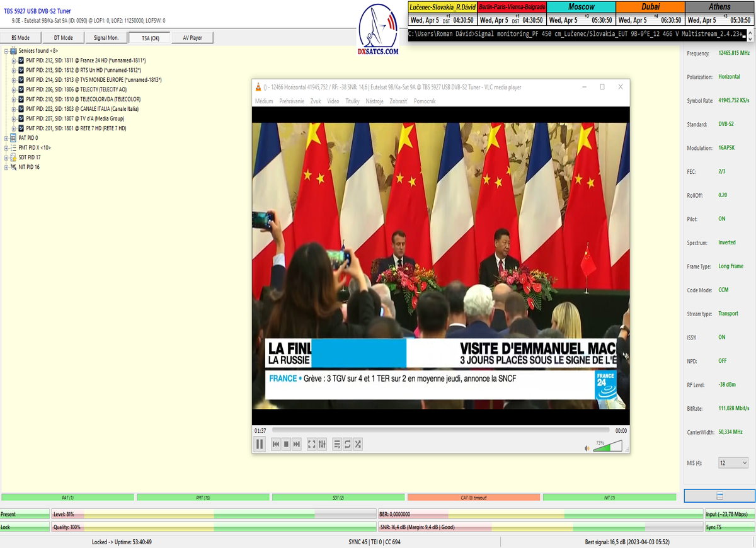Open VLC extended settings equalizer icon
Viewport: 756px width, 548px height.
pos(322,444)
